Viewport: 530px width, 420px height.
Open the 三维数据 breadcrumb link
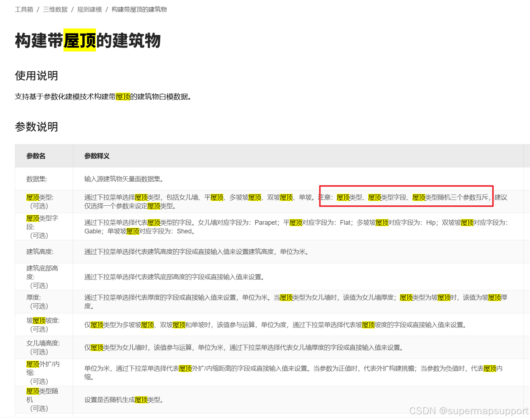click(55, 9)
